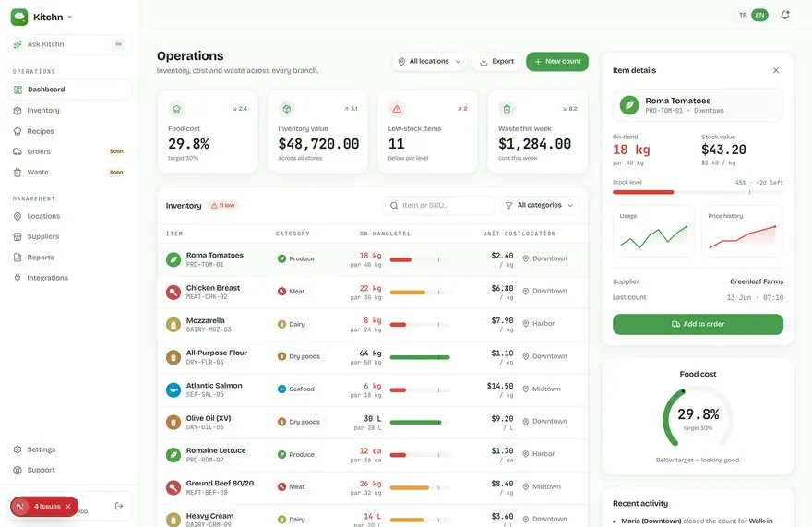Open Dashboard in the sidebar
This screenshot has width=812, height=527.
point(69,90)
